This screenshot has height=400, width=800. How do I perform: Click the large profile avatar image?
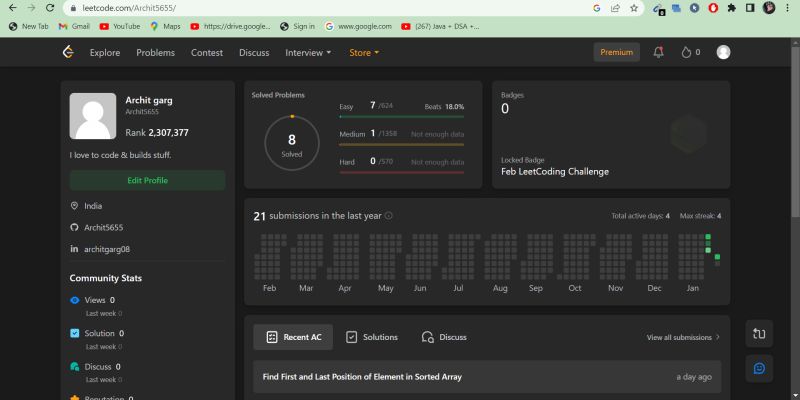[x=93, y=116]
